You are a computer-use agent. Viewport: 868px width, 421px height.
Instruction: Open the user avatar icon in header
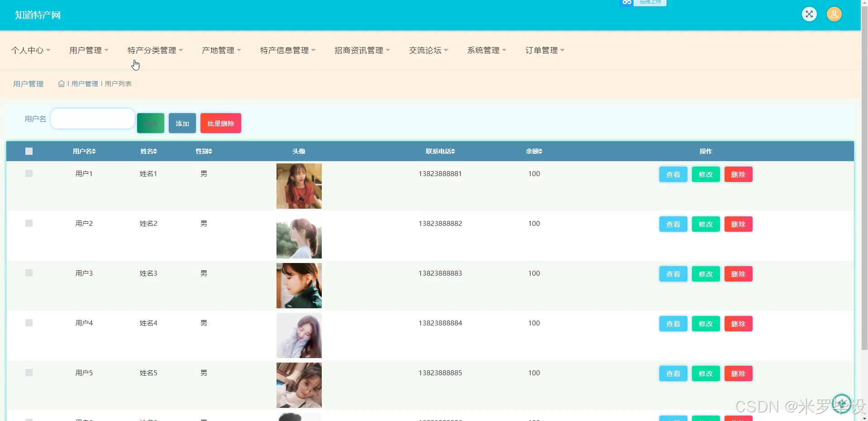coord(834,14)
